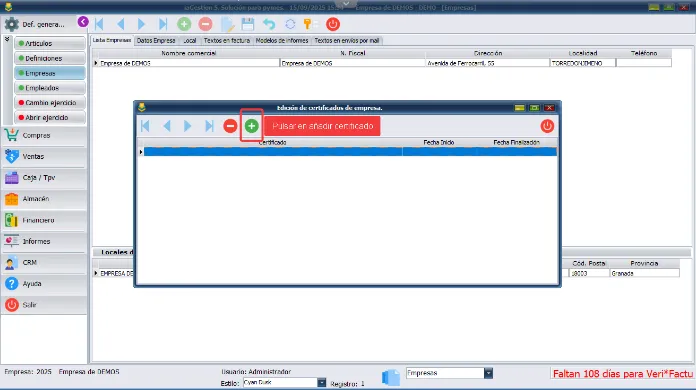
Task: Select Empresas in sidebar
Action: (50, 73)
